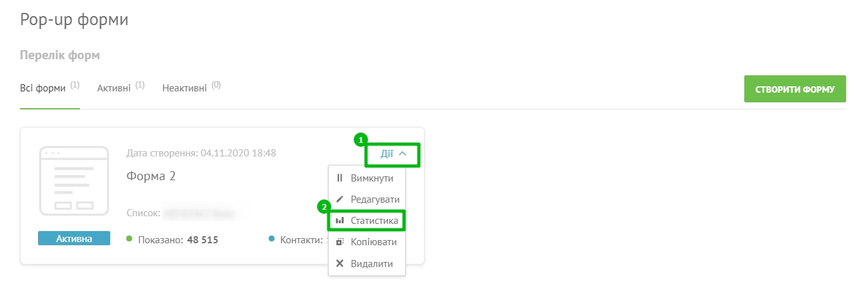This screenshot has width=868, height=307.
Task: Click the СТВОРИТИ ФОРМУ button
Action: (x=795, y=89)
